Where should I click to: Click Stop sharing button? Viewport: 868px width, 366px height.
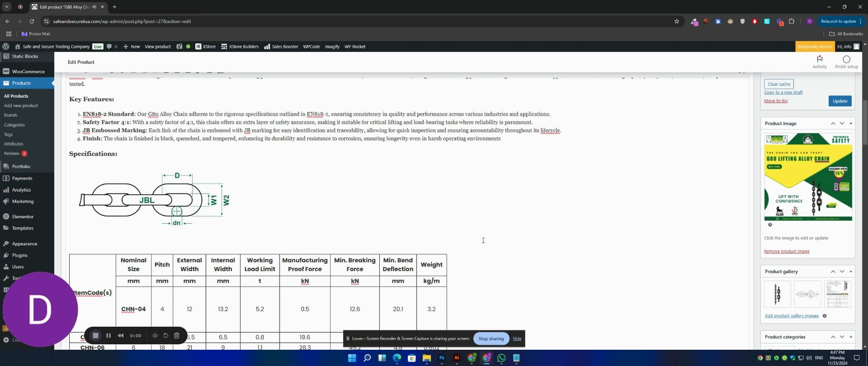491,339
